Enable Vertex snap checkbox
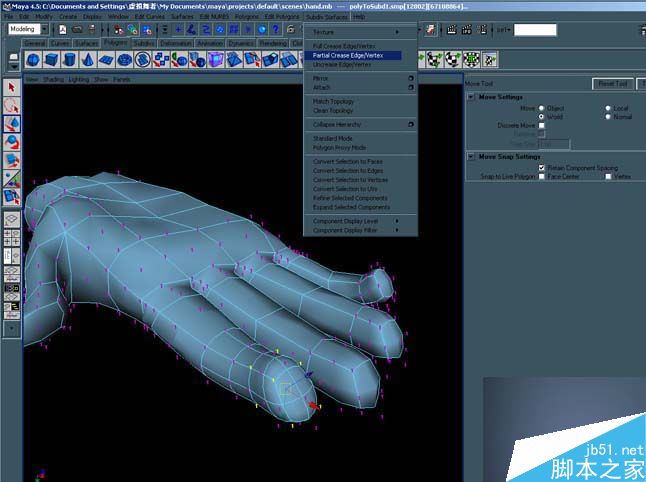Image resolution: width=646 pixels, height=482 pixels. pyautogui.click(x=608, y=176)
